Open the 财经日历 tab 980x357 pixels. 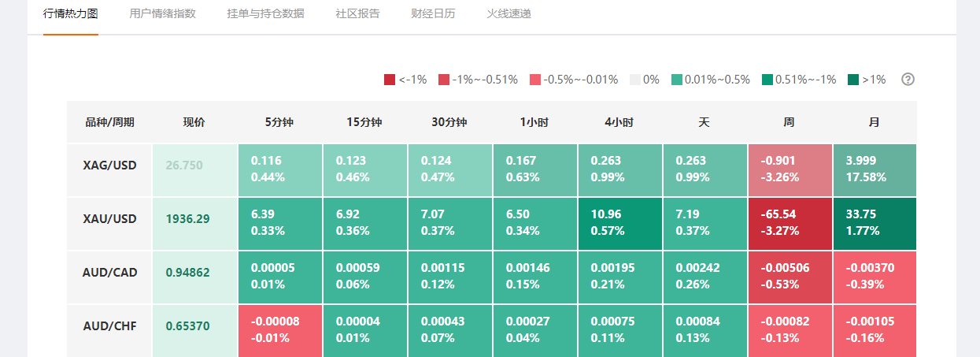[433, 14]
